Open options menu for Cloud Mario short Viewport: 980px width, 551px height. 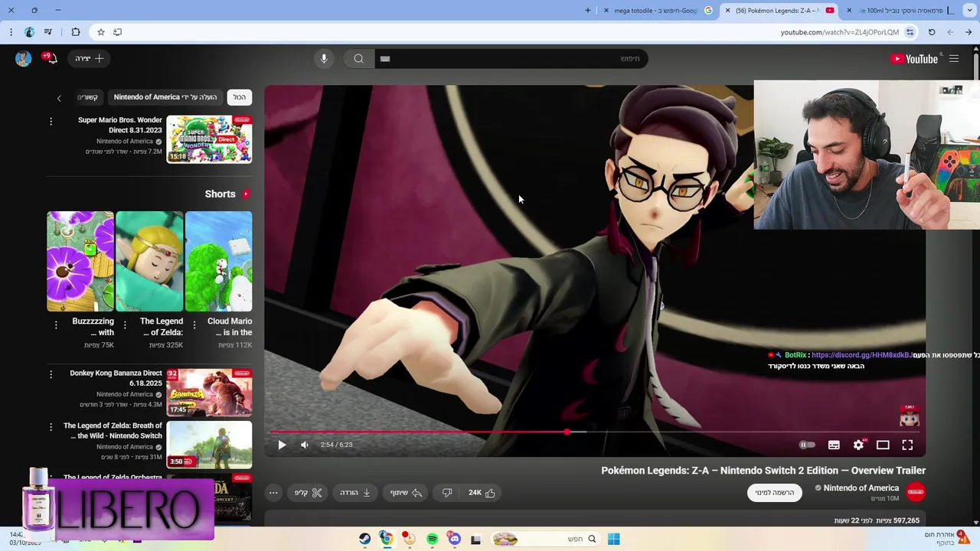tap(194, 325)
